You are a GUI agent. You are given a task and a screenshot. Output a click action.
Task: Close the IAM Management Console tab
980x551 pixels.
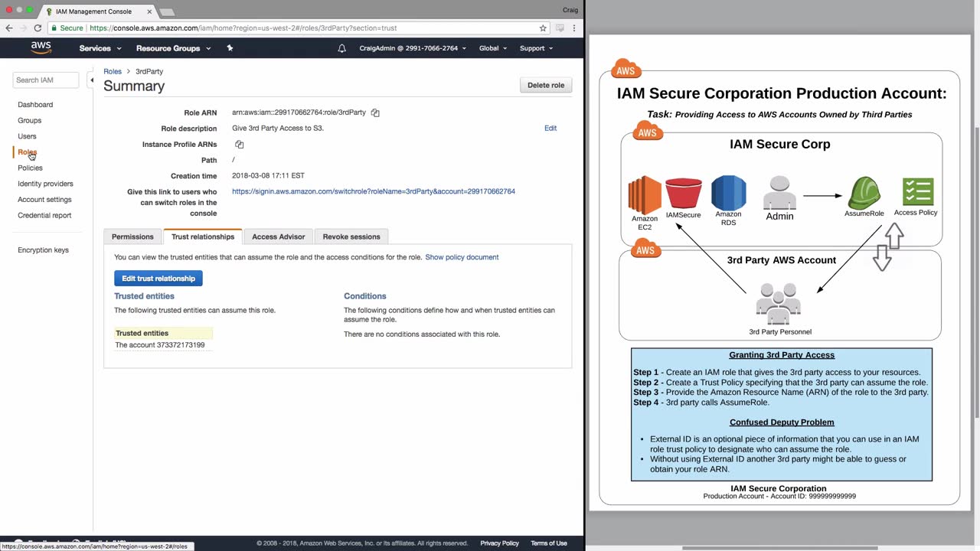[x=149, y=11]
